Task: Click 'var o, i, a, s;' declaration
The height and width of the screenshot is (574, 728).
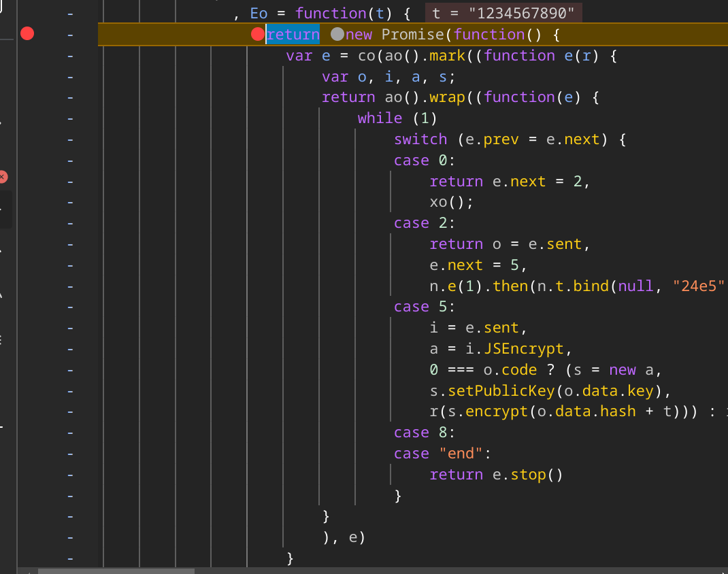Action: [x=388, y=77]
